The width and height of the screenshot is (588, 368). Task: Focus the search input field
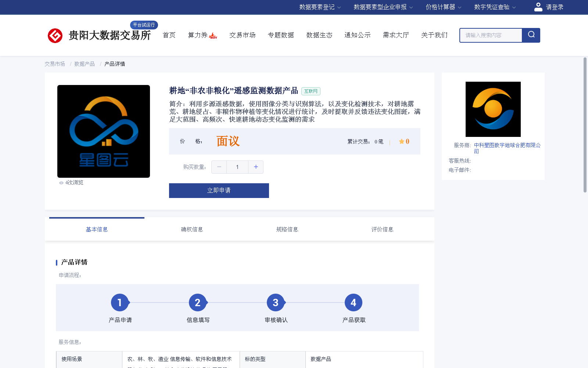tap(491, 35)
